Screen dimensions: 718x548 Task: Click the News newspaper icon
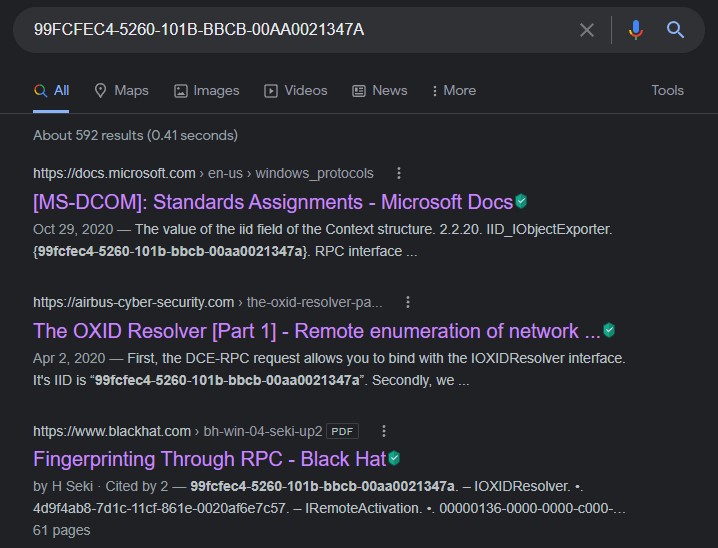point(359,91)
